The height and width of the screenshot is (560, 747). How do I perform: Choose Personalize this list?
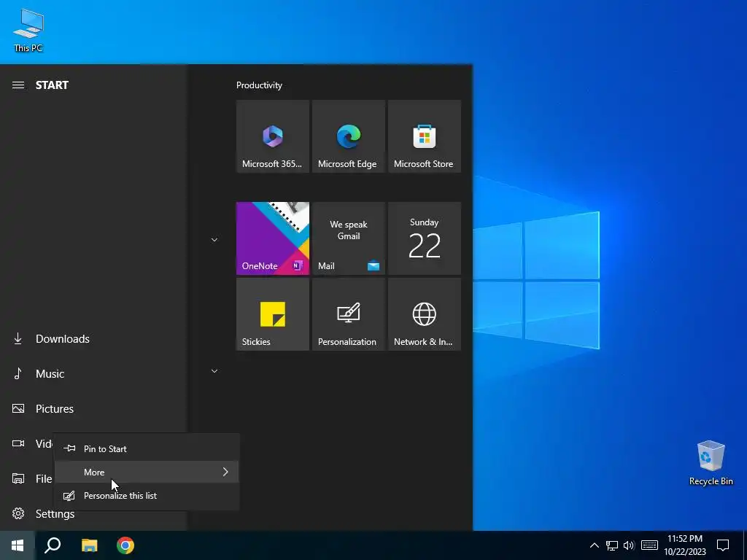click(146, 496)
